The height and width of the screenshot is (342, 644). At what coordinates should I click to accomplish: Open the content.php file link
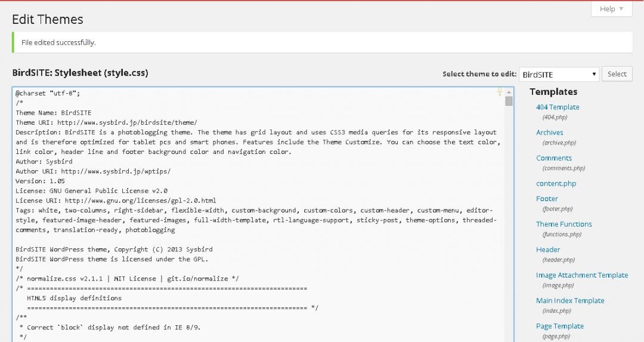(x=556, y=184)
